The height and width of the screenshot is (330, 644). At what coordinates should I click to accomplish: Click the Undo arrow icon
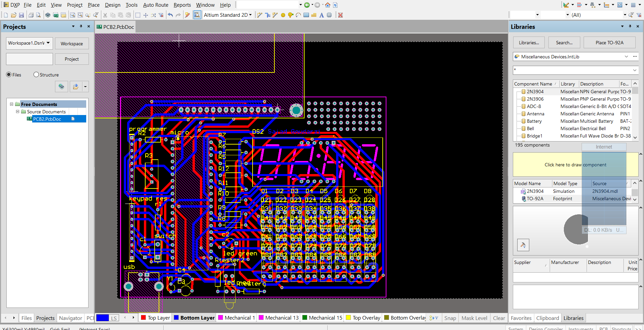click(170, 15)
